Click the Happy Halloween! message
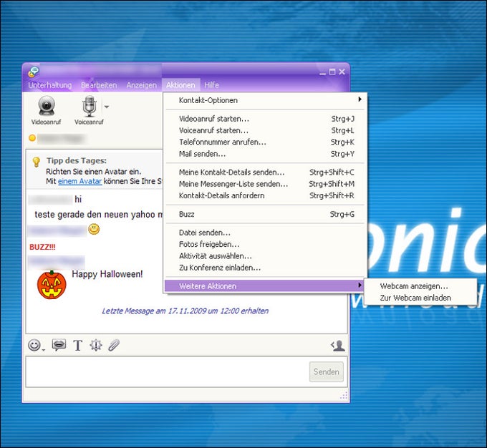The image size is (487, 448). pyautogui.click(x=107, y=274)
